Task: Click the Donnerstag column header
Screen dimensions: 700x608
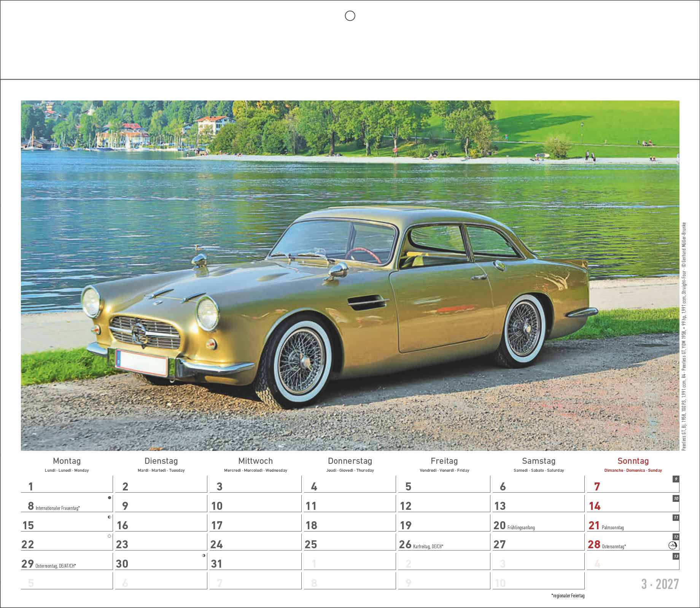Action: coord(350,461)
